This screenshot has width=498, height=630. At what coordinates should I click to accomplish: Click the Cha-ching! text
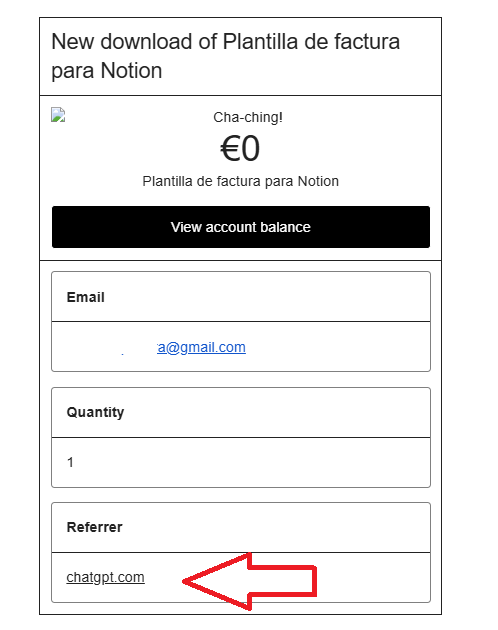[248, 117]
